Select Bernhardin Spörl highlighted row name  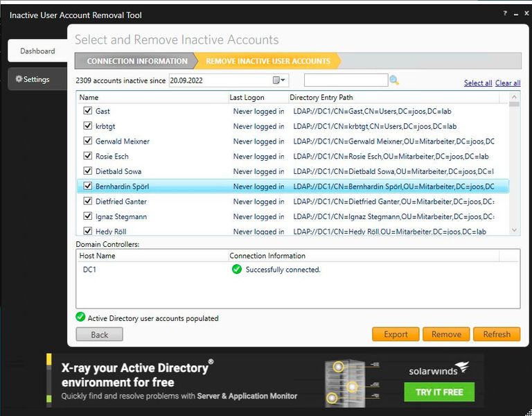(122, 187)
